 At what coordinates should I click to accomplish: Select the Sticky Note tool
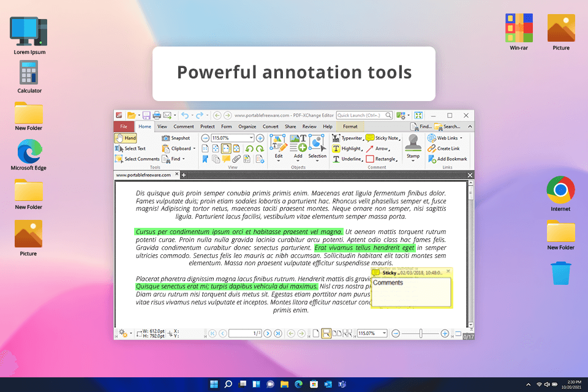(383, 138)
